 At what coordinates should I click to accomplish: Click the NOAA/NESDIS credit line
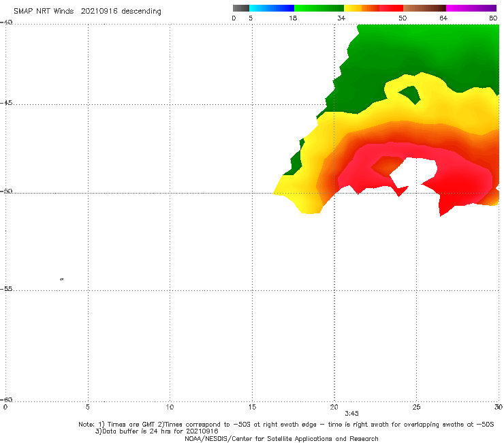[x=281, y=438]
